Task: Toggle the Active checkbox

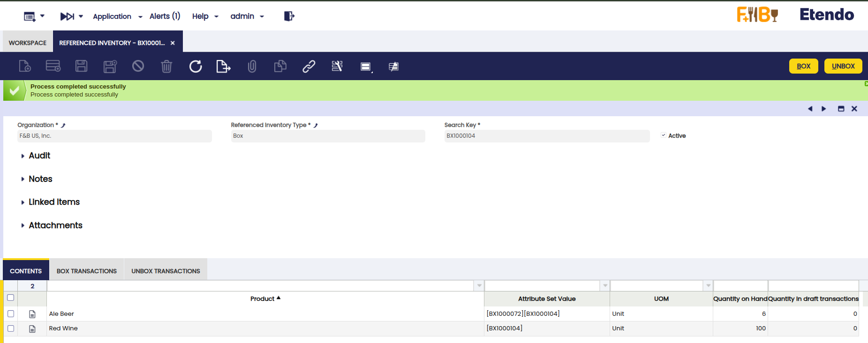Action: [664, 135]
